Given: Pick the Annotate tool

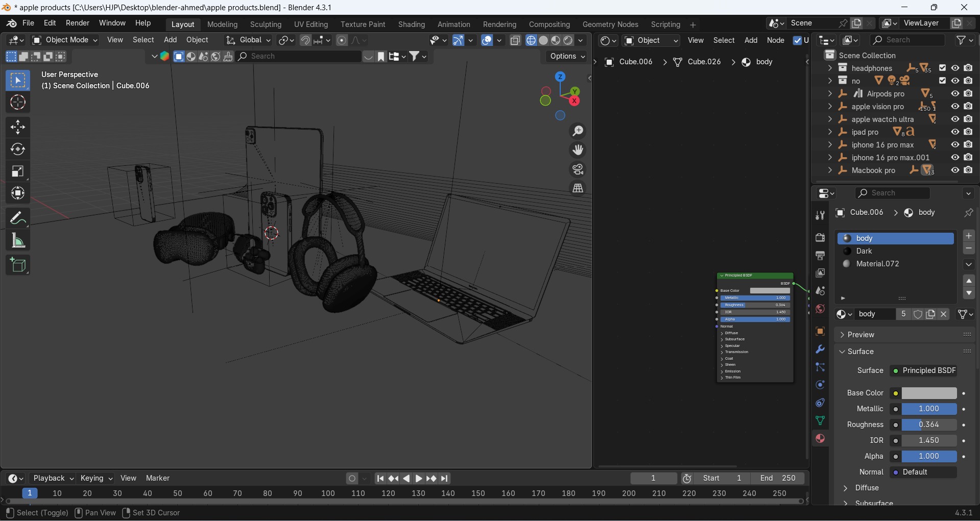Looking at the screenshot, I should coord(18,218).
